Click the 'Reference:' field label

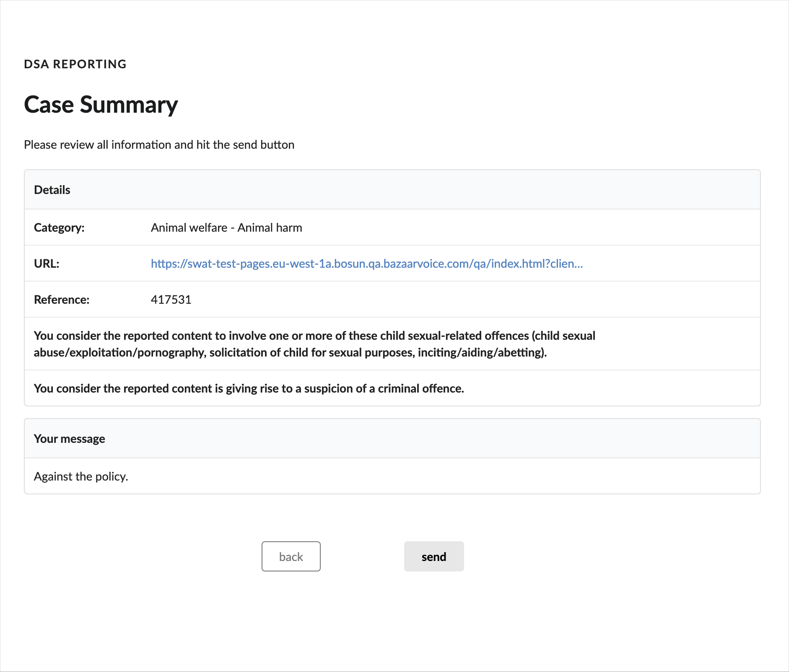click(62, 300)
